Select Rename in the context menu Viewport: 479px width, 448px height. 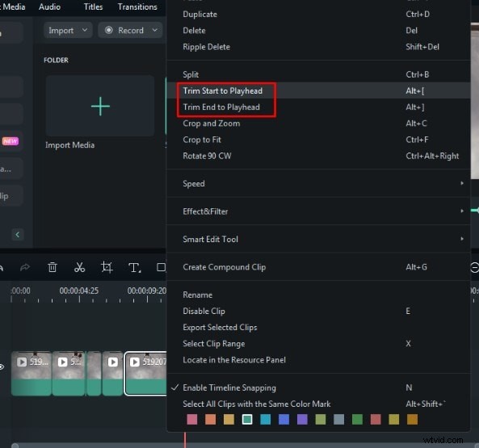pos(317,295)
